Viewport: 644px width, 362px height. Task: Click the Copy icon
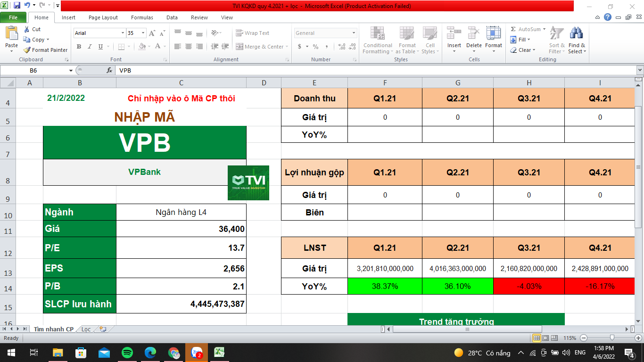(x=27, y=40)
